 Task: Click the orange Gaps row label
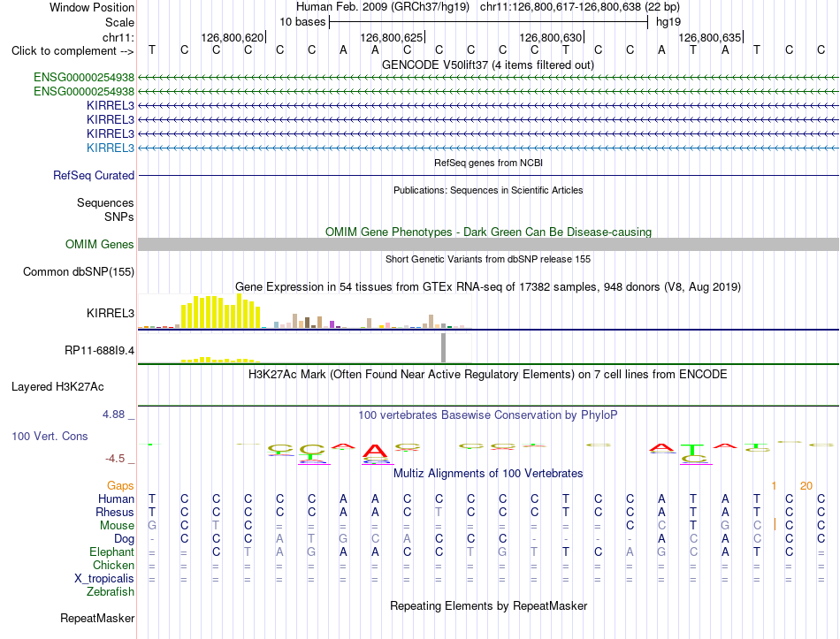pos(120,486)
